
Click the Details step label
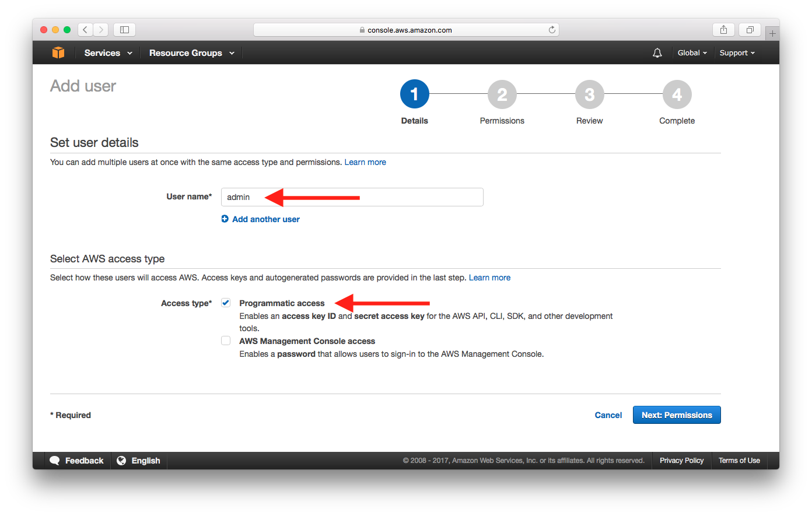415,121
